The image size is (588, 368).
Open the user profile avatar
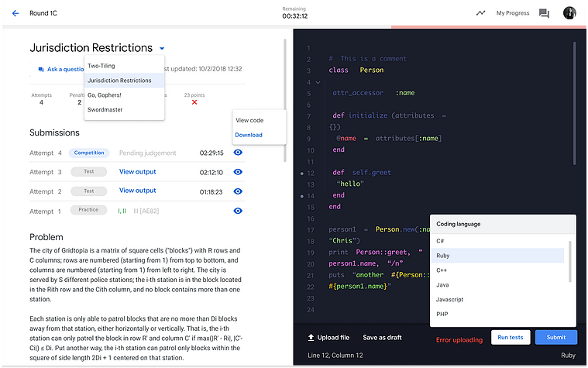click(x=569, y=12)
